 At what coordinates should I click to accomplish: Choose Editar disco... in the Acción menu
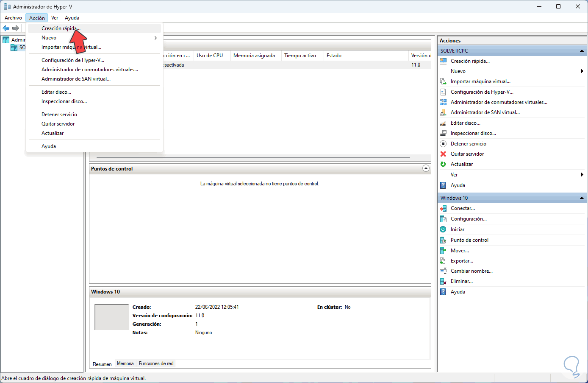(x=94, y=92)
